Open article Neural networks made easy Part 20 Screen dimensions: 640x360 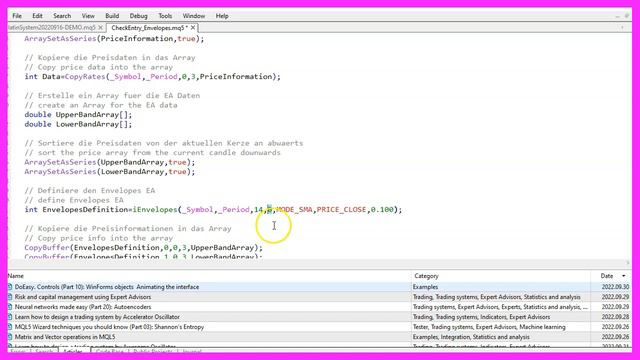tap(83, 307)
